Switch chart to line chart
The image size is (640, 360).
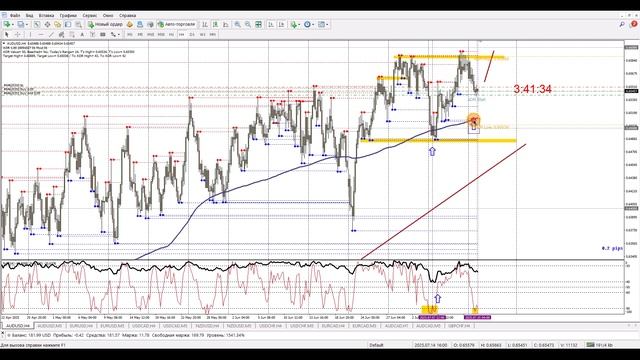(226, 24)
